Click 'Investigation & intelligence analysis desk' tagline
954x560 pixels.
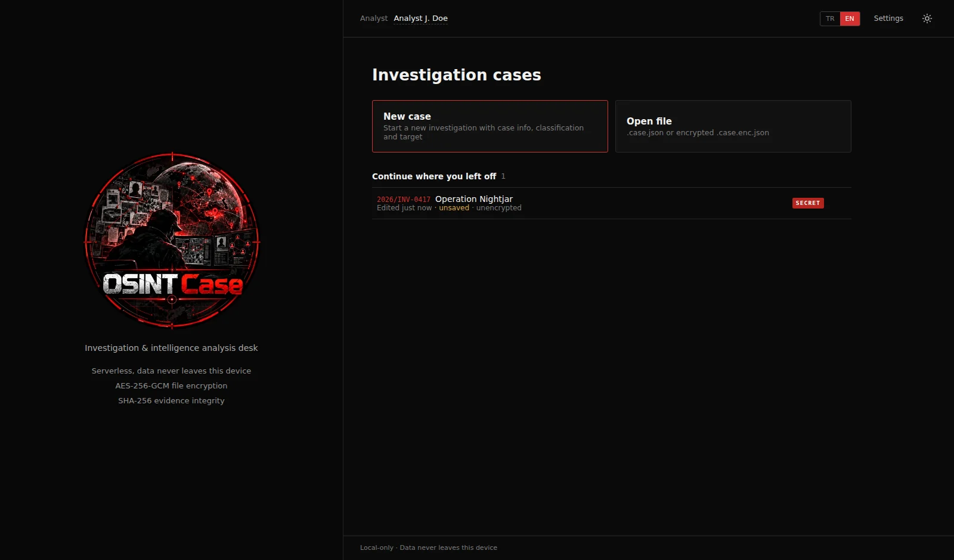click(171, 348)
